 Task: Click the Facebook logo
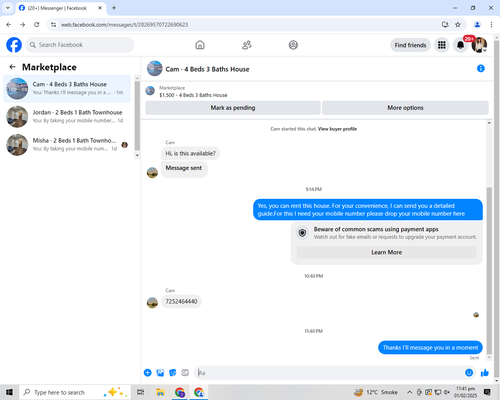[14, 45]
